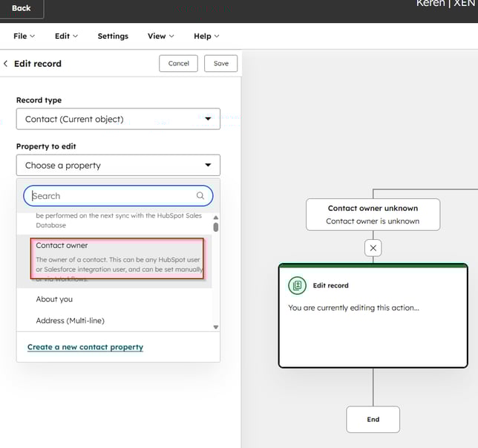478x448 pixels.
Task: Click the search magnifier icon
Action: click(x=200, y=196)
